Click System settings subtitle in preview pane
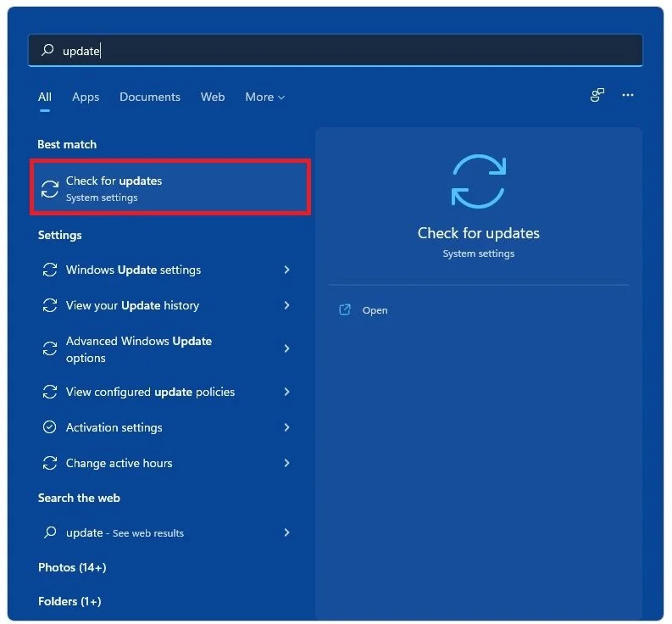672x624 pixels. (x=479, y=253)
